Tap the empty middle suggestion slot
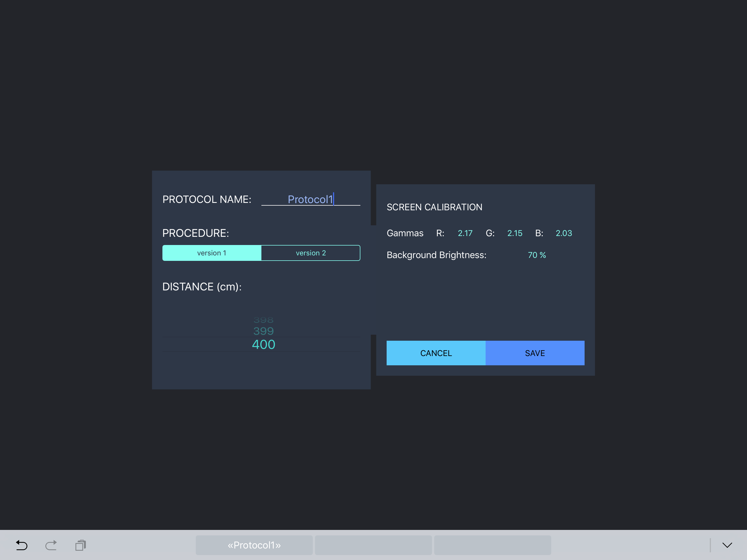Image resolution: width=747 pixels, height=560 pixels. [x=373, y=545]
